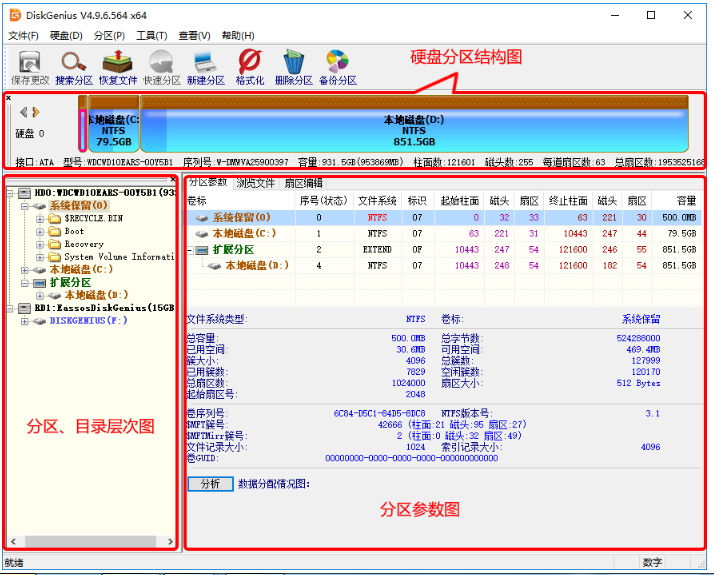Collapse the HD0 disk tree node
Viewport: 714px width, 575px height.
click(10, 193)
